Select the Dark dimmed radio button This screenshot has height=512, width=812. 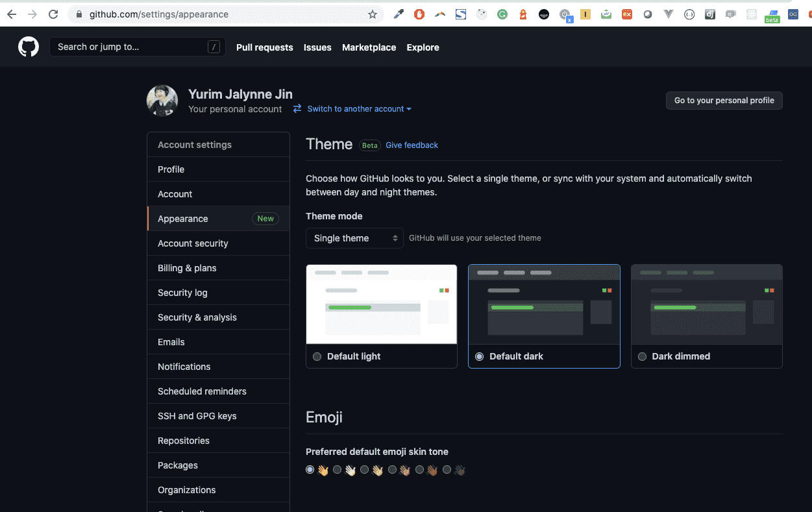pos(642,356)
